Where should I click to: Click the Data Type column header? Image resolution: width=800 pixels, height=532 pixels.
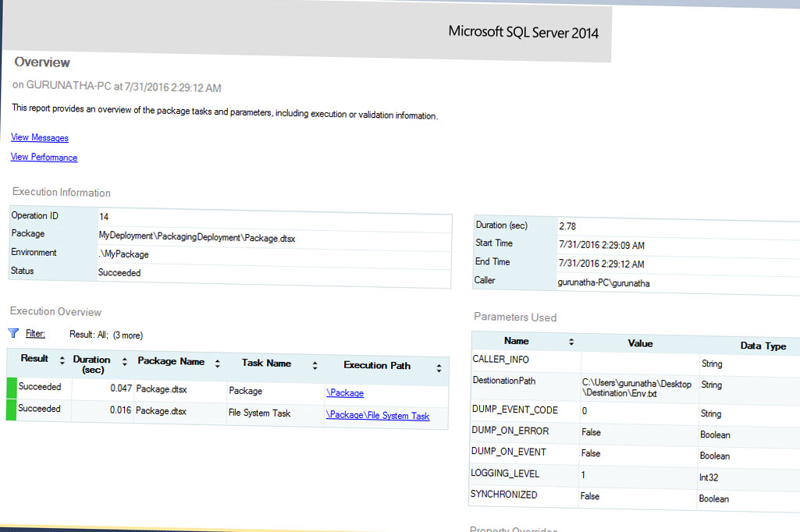(x=763, y=346)
